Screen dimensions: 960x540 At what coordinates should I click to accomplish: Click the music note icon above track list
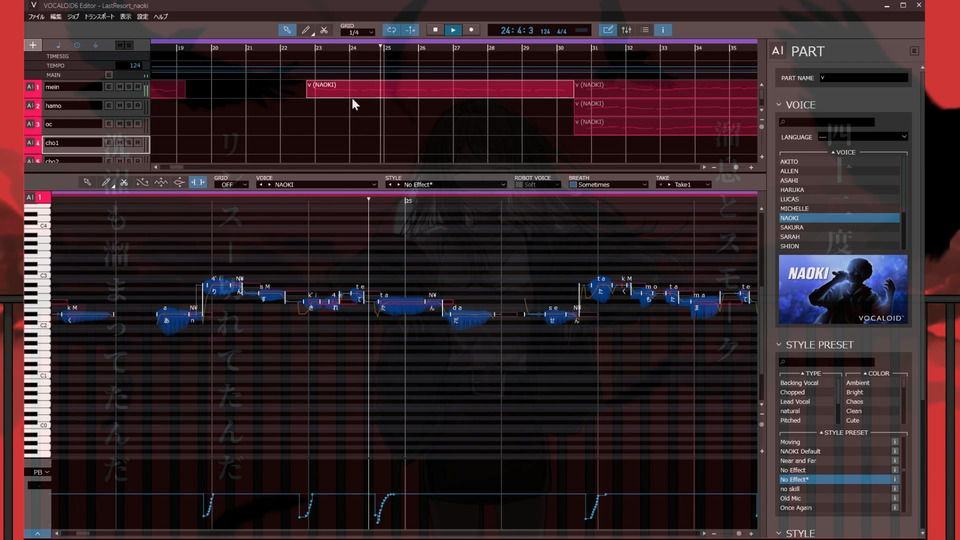coord(58,45)
